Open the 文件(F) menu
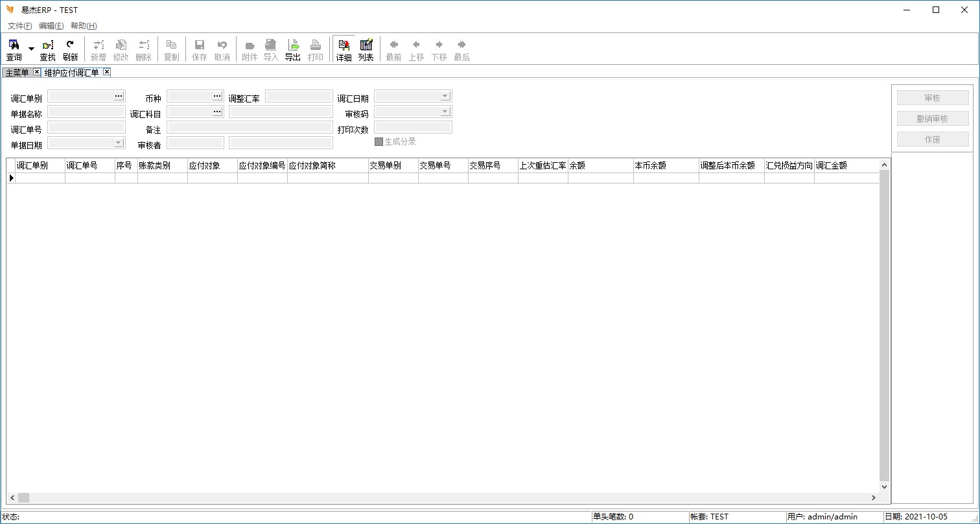 pyautogui.click(x=19, y=26)
